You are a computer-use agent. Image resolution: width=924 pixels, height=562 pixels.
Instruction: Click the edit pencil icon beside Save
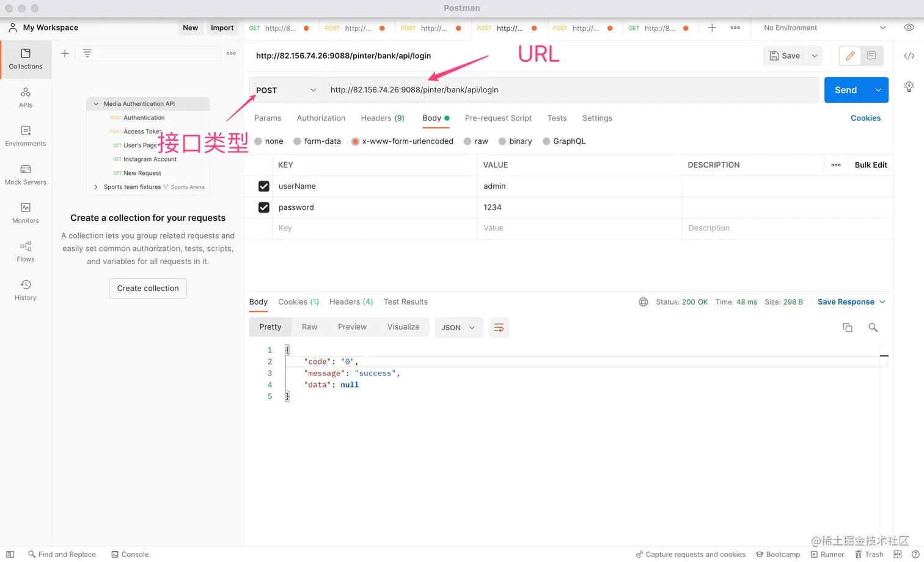[x=850, y=56]
